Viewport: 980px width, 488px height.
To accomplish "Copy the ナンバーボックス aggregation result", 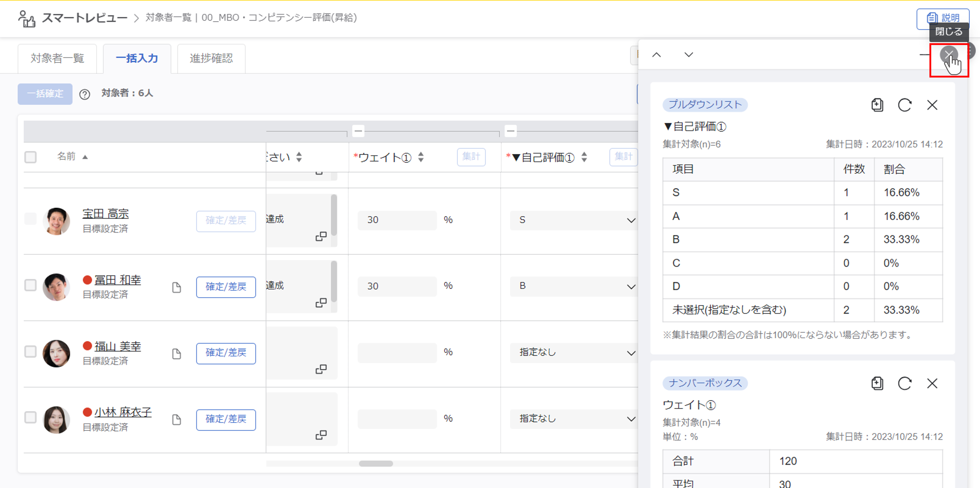I will pyautogui.click(x=877, y=383).
